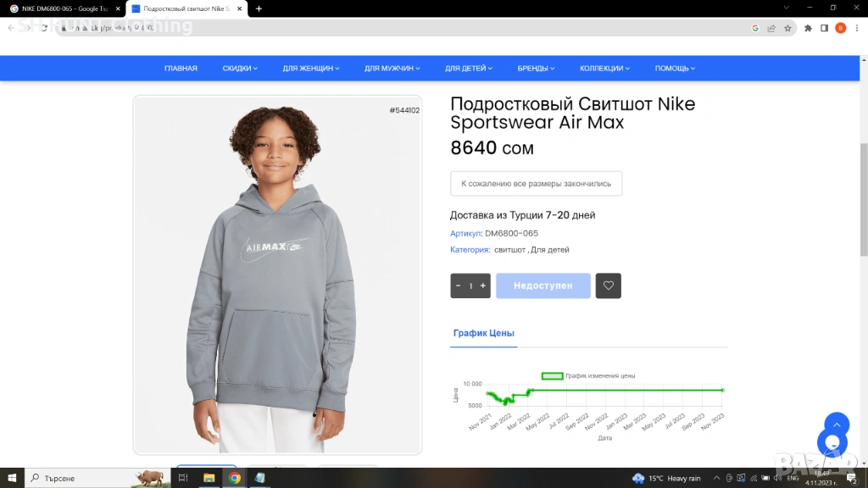Expand the ДЛЯ ЖЕНЩИН dropdown menu

click(x=310, y=68)
